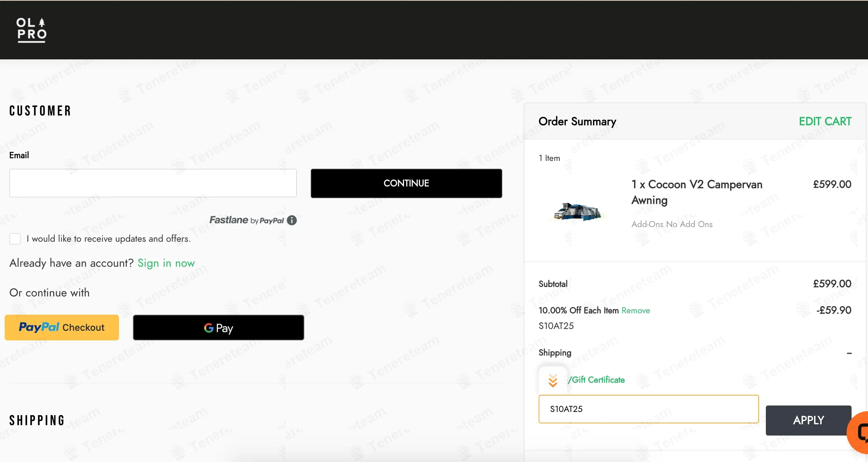Image resolution: width=868 pixels, height=462 pixels.
Task: Open the /Gift Certificate link
Action: (x=596, y=380)
